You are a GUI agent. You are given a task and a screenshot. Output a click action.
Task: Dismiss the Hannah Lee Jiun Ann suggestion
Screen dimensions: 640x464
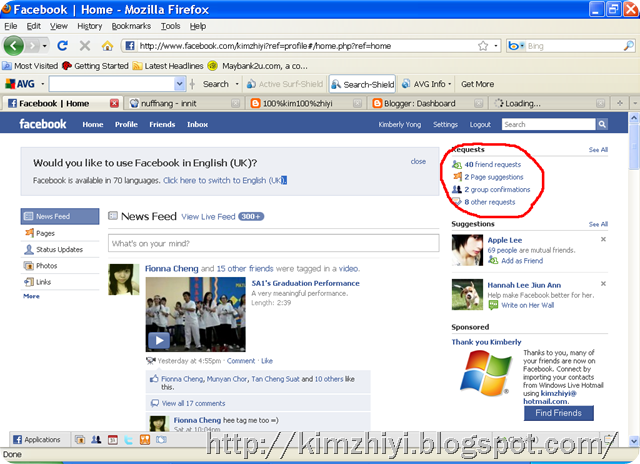click(603, 284)
